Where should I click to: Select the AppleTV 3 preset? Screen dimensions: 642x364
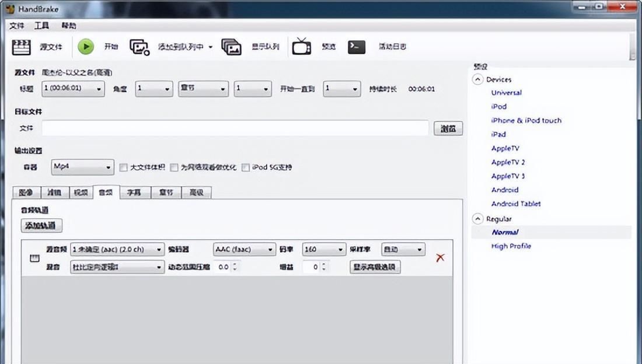click(x=508, y=176)
